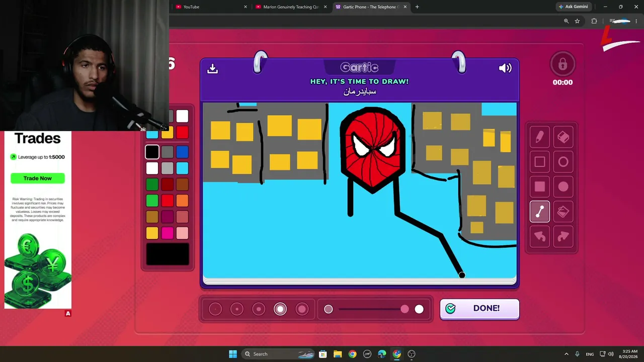
Task: Undo the last stroke
Action: [539, 236]
